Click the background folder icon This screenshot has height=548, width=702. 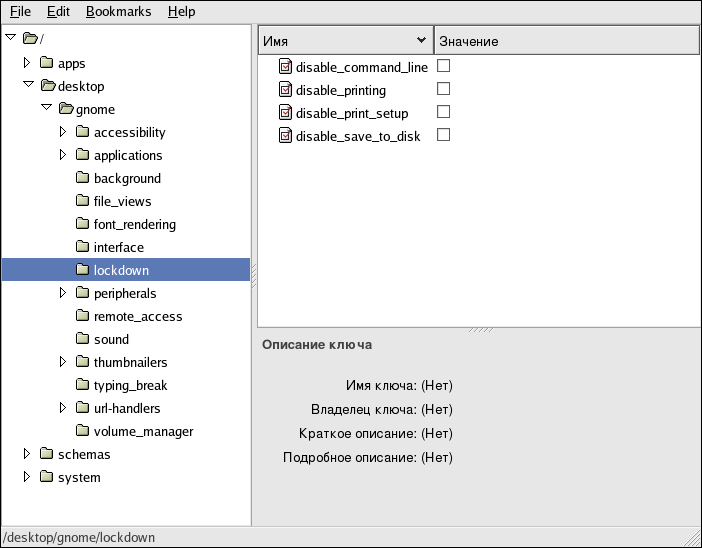coord(83,178)
